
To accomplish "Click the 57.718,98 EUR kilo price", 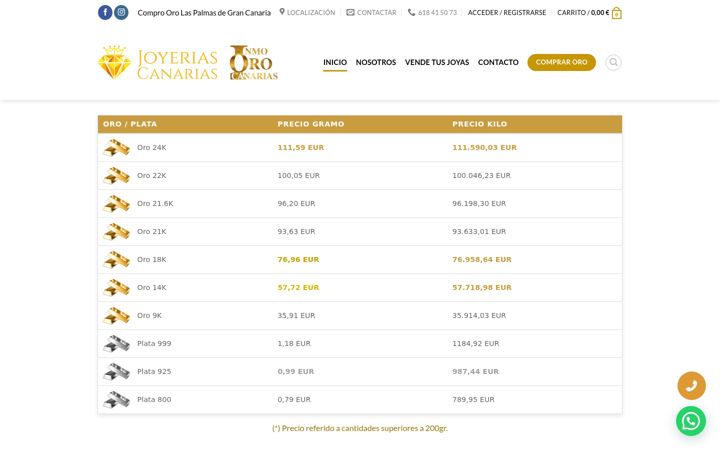I will pos(482,287).
